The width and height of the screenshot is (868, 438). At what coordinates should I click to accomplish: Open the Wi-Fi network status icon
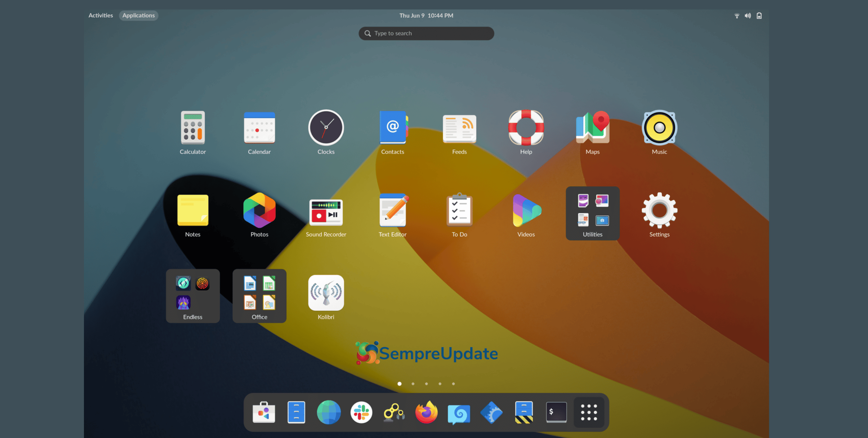(737, 16)
